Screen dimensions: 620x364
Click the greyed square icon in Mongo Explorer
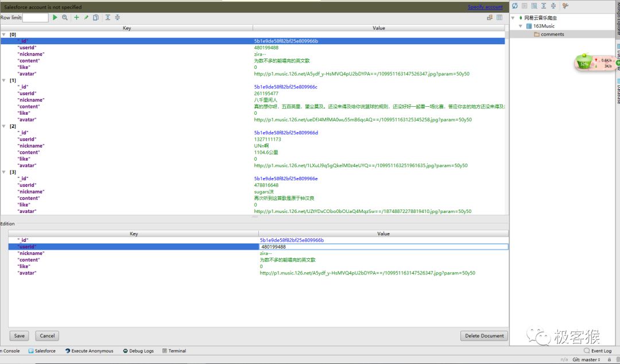pyautogui.click(x=524, y=6)
